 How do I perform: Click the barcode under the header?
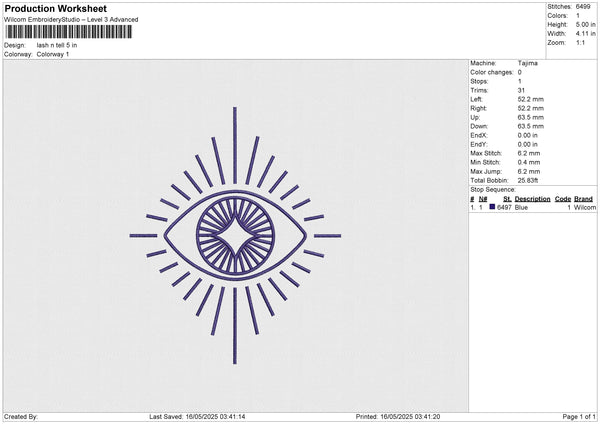tap(69, 32)
